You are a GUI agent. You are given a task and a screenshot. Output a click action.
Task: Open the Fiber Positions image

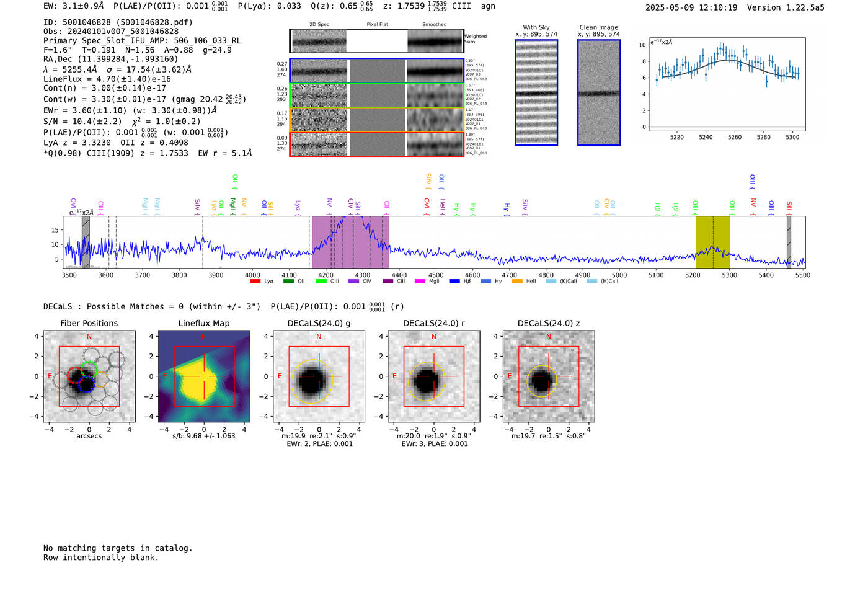(89, 376)
